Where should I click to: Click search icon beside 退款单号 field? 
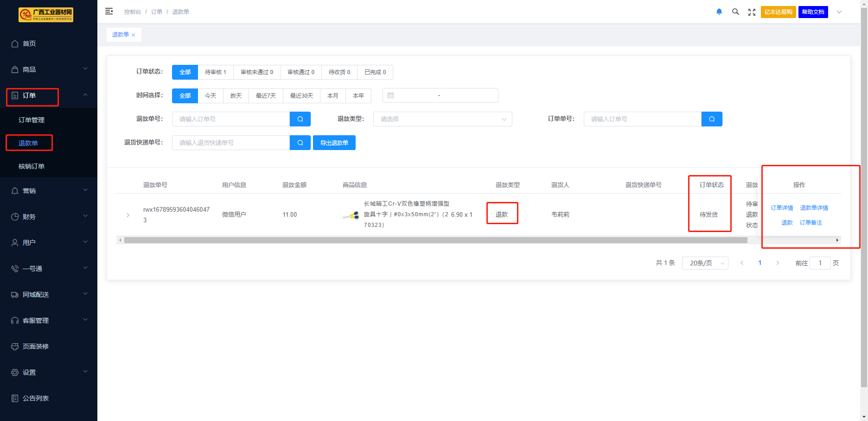300,119
